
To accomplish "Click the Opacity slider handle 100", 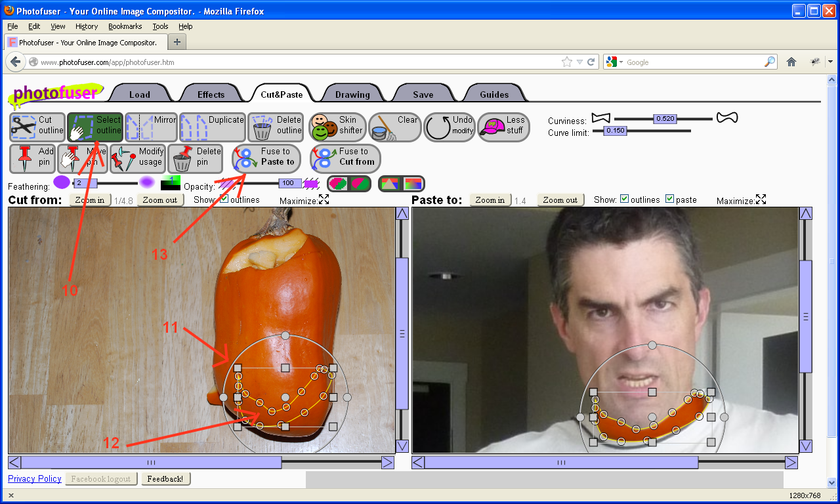I will [x=289, y=183].
